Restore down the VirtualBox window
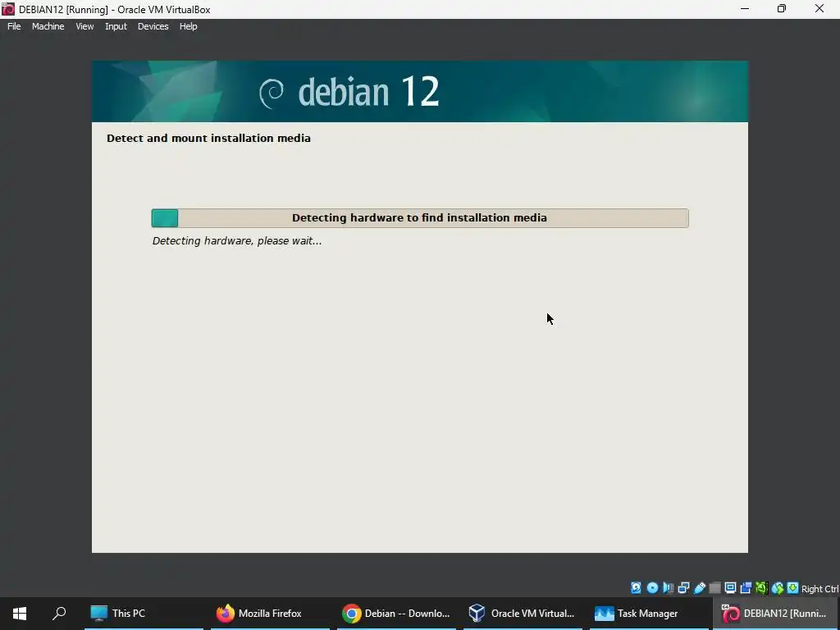Viewport: 840px width, 630px height. click(x=782, y=8)
